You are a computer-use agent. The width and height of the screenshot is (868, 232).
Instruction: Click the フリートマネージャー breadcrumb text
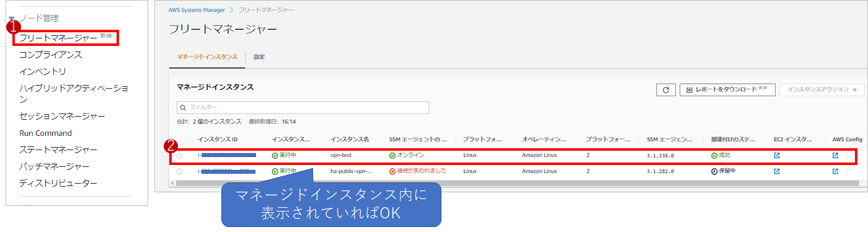point(267,11)
